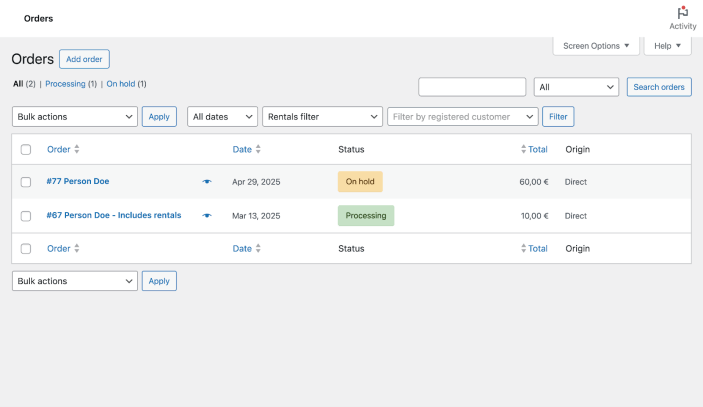Sort by Order column header arrows
Image resolution: width=703 pixels, height=407 pixels.
point(77,149)
